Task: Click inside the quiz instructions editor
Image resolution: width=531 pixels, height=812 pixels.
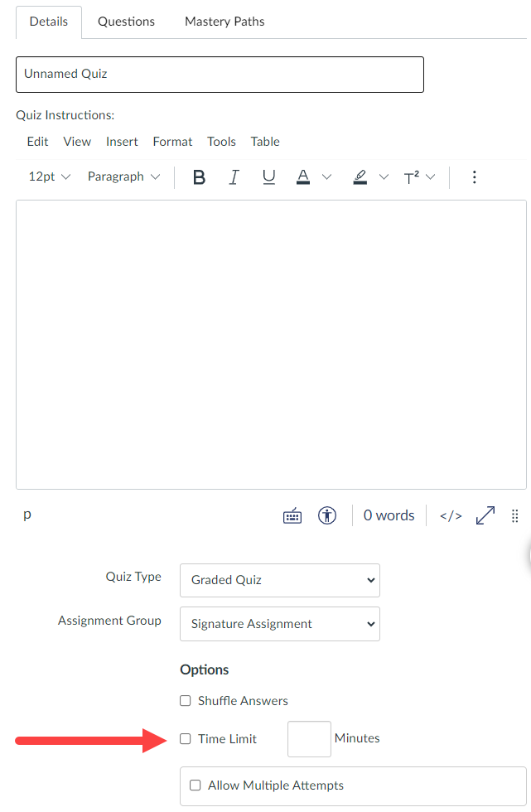Action: [271, 345]
